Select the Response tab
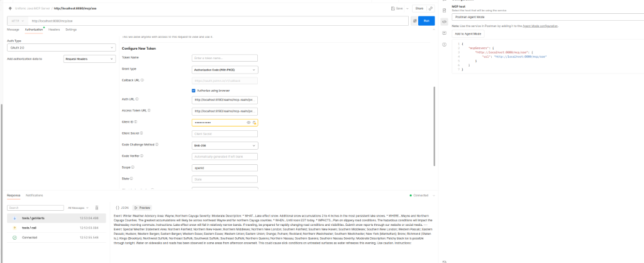The image size is (644, 263). click(14, 195)
